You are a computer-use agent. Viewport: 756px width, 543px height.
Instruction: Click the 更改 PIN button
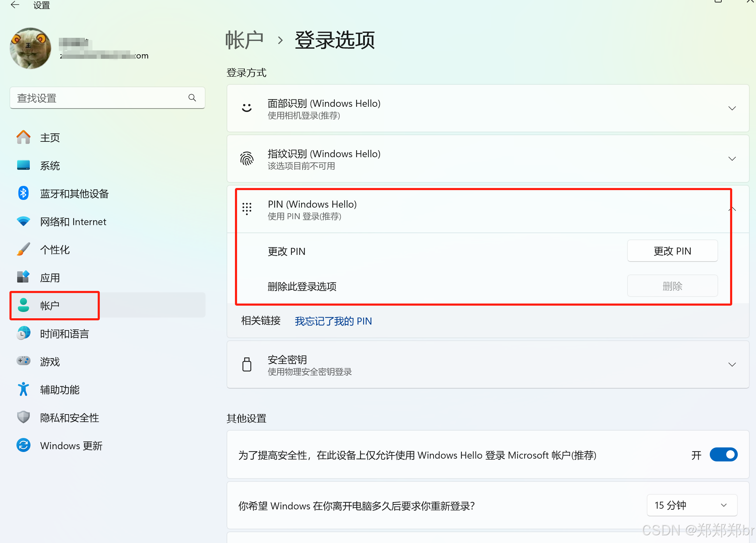672,251
